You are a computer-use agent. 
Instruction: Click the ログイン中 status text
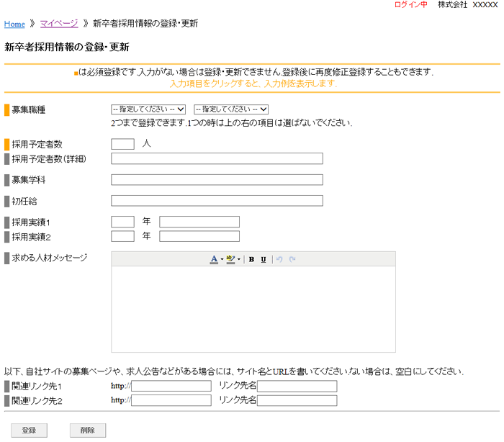[x=411, y=4]
